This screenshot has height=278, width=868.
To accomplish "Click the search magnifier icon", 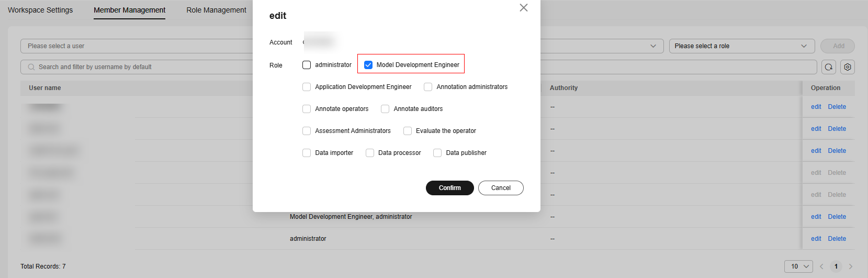I will click(x=31, y=67).
